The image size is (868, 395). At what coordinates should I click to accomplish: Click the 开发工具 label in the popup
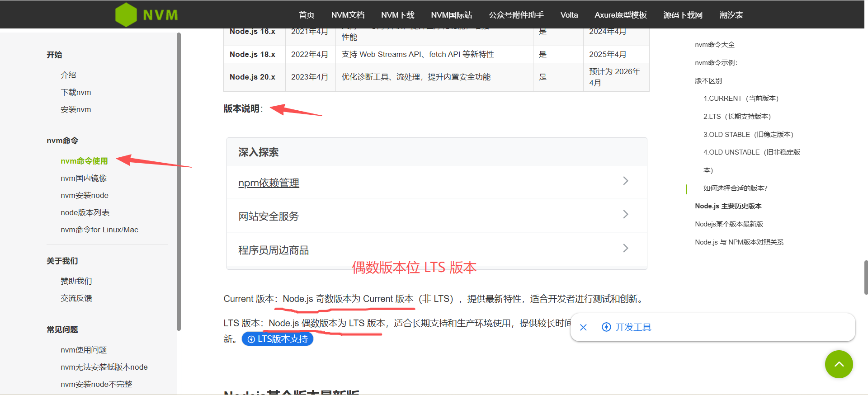pos(633,327)
